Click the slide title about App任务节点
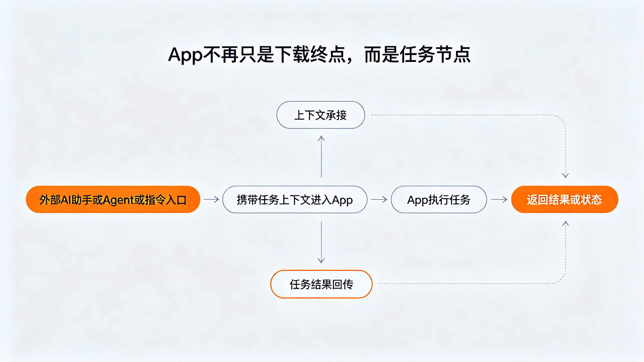Screen dimensions: 644x362 (319, 54)
